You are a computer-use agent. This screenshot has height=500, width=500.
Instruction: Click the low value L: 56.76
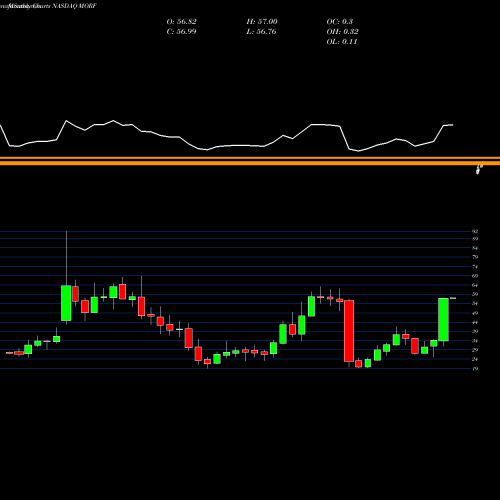click(x=261, y=32)
